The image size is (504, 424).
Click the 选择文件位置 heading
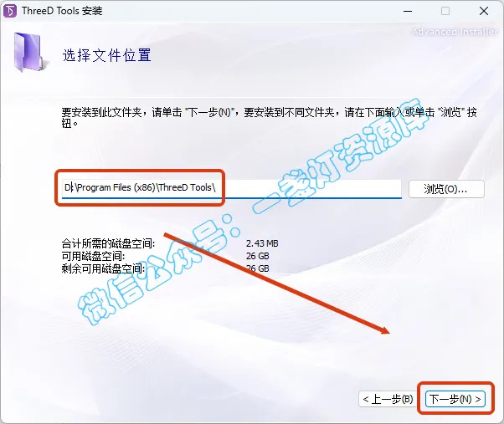click(106, 55)
